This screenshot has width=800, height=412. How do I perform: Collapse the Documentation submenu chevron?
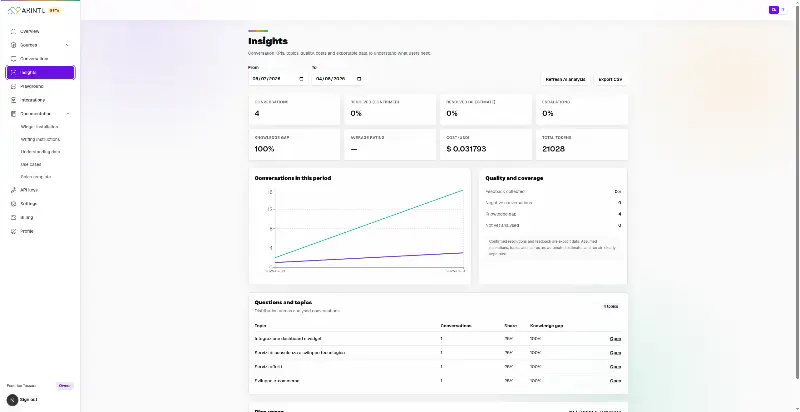tap(67, 114)
